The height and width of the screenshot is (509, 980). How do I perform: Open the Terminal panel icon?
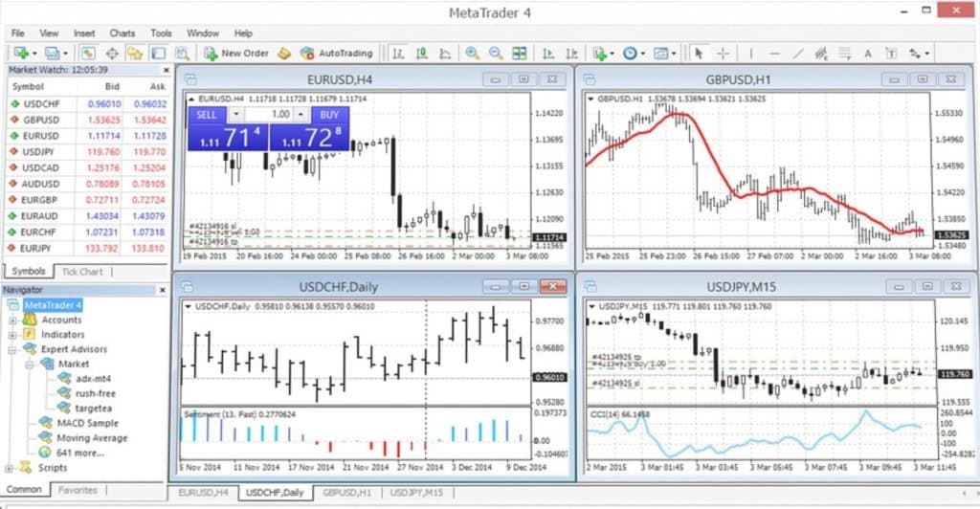point(159,53)
